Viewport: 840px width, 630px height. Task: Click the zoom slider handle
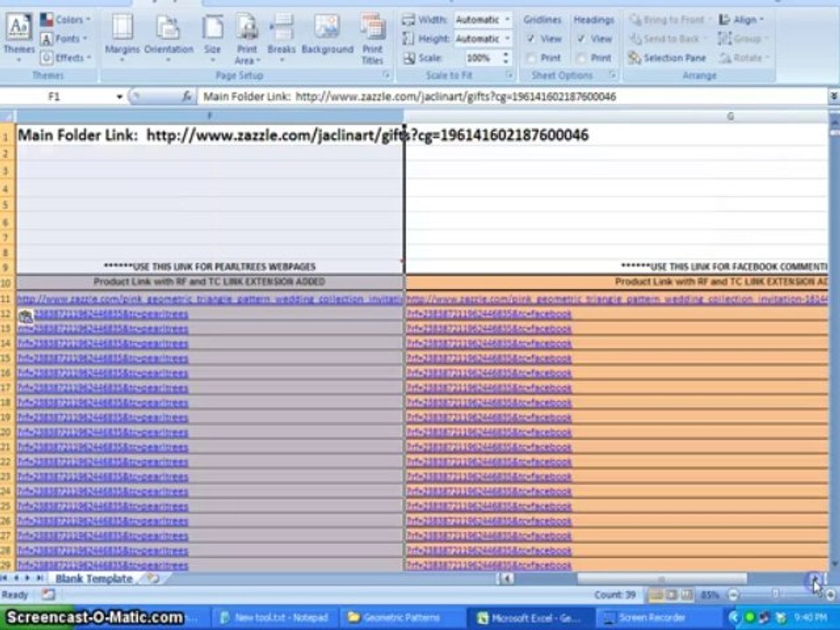pos(775,595)
